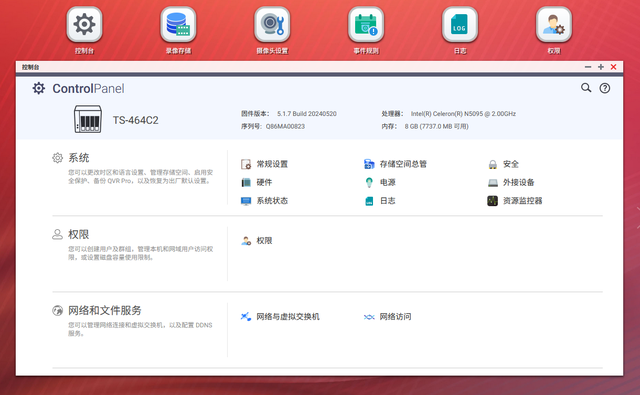
Task: Open the 控制台 desktop icon
Action: 84,24
